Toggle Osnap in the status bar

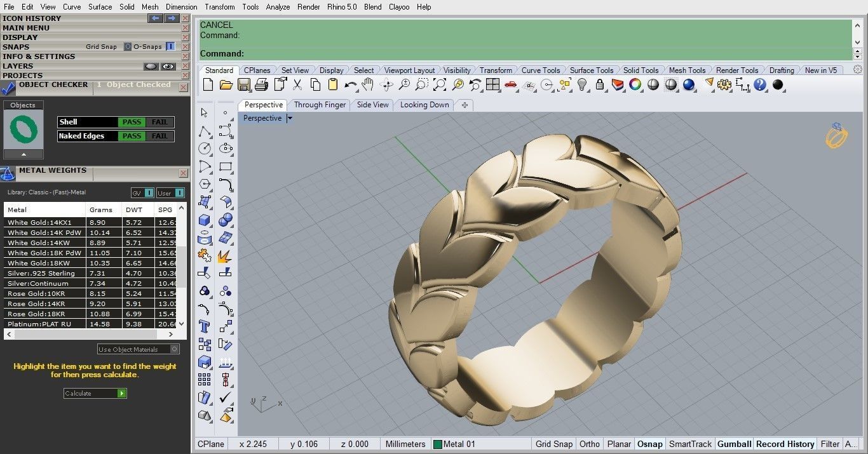[649, 444]
